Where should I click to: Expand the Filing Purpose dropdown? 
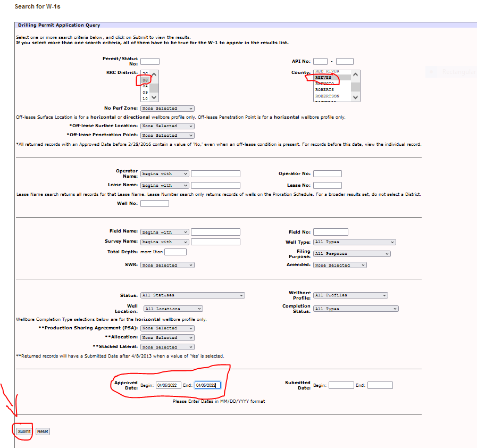(352, 254)
